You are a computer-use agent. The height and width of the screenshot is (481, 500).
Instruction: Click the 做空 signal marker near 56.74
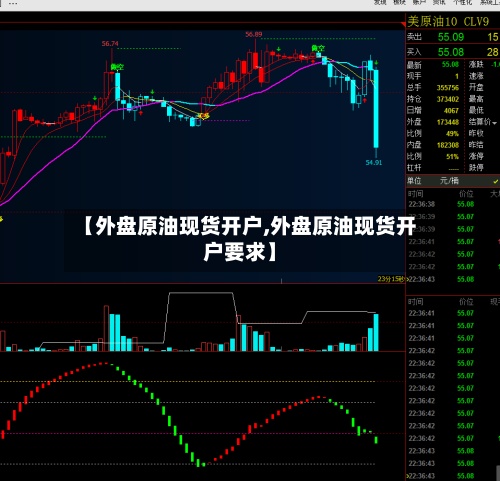pyautogui.click(x=117, y=67)
